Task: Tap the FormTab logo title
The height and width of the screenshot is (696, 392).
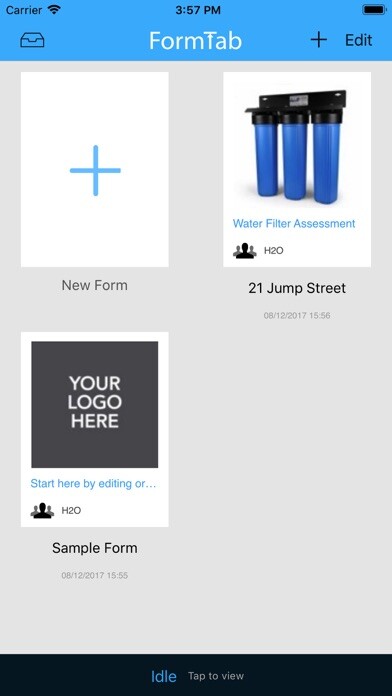Action: (195, 40)
